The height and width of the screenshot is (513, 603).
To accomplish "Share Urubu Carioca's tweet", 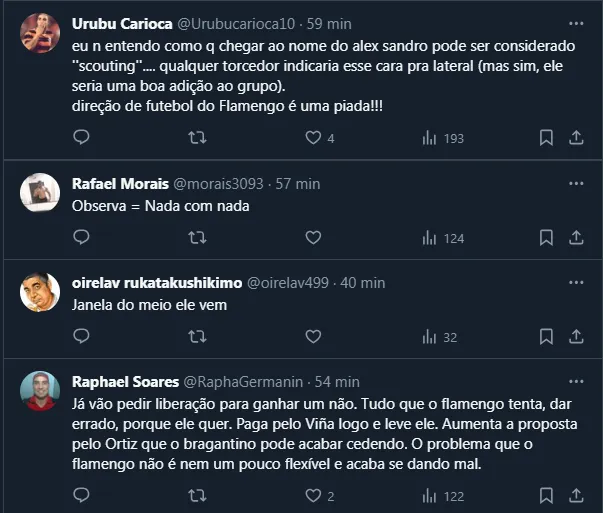I will [x=576, y=138].
